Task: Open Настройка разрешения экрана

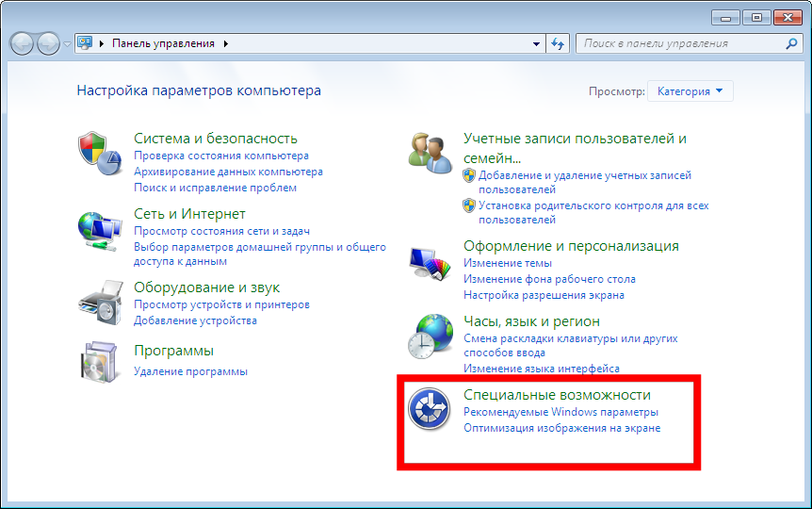Action: click(544, 295)
